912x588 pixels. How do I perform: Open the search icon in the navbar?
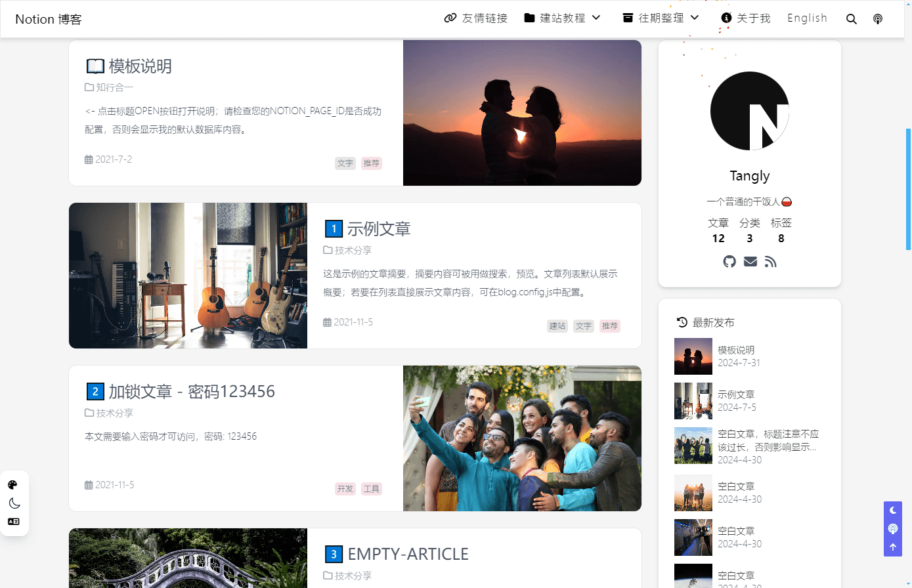coord(852,18)
